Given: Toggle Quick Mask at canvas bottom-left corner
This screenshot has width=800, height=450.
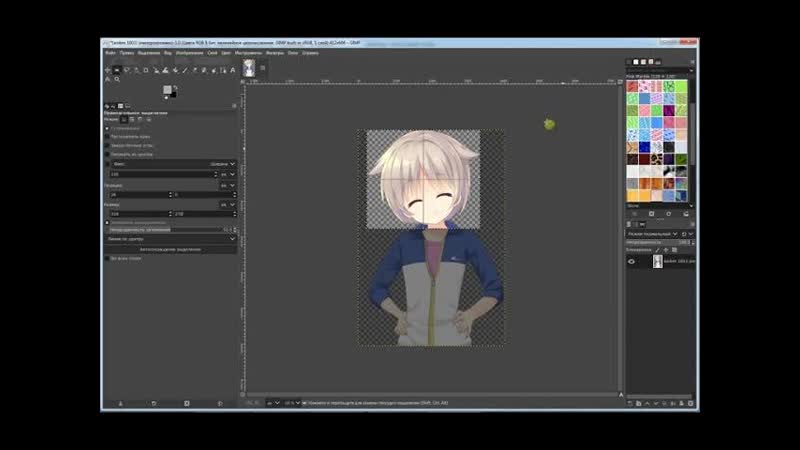Looking at the screenshot, I should [243, 394].
